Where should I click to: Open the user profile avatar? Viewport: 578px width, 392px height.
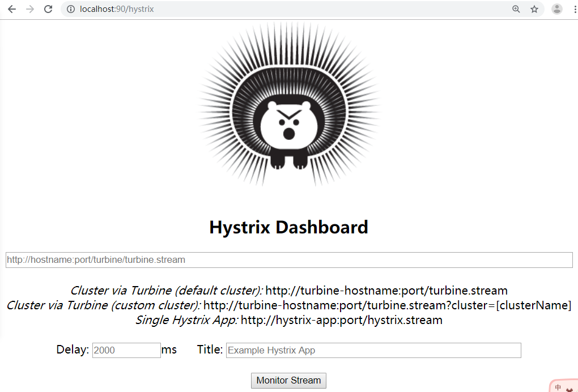click(556, 9)
